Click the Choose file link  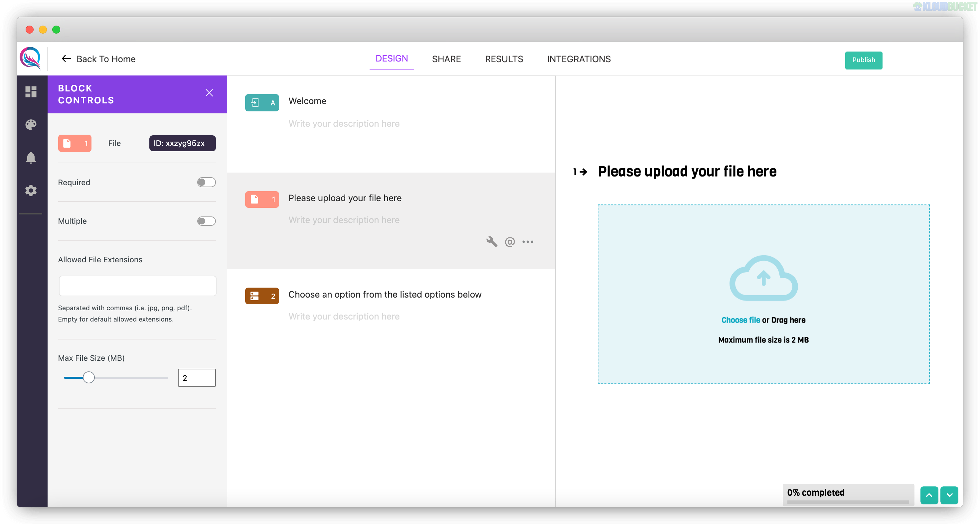click(740, 320)
